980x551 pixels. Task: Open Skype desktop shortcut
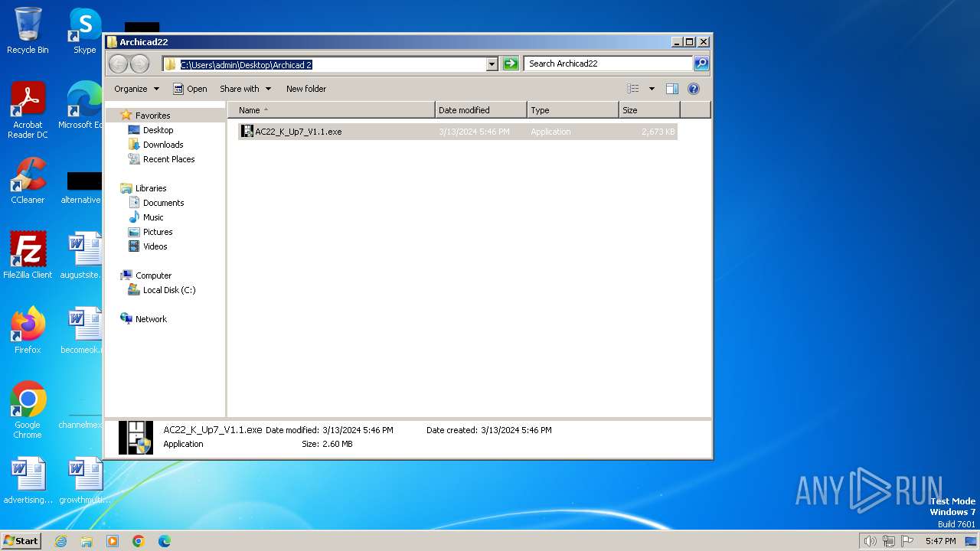[84, 31]
